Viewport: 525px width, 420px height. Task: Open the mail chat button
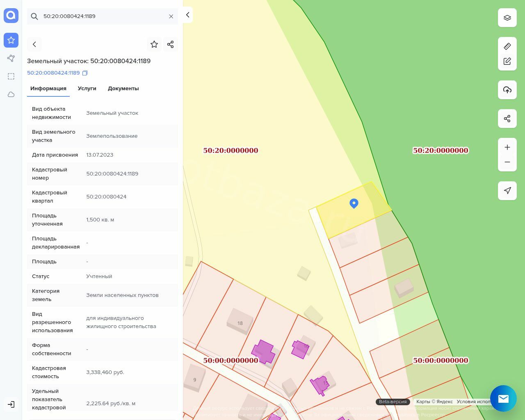pos(503,398)
